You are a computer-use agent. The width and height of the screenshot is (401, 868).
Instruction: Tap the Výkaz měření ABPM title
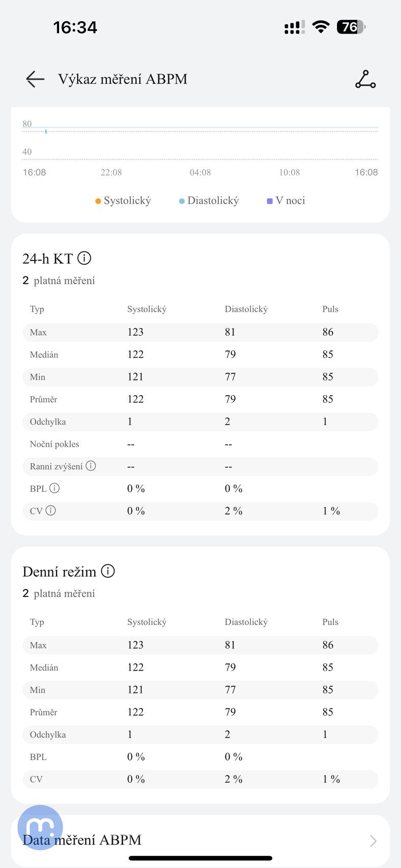[123, 79]
